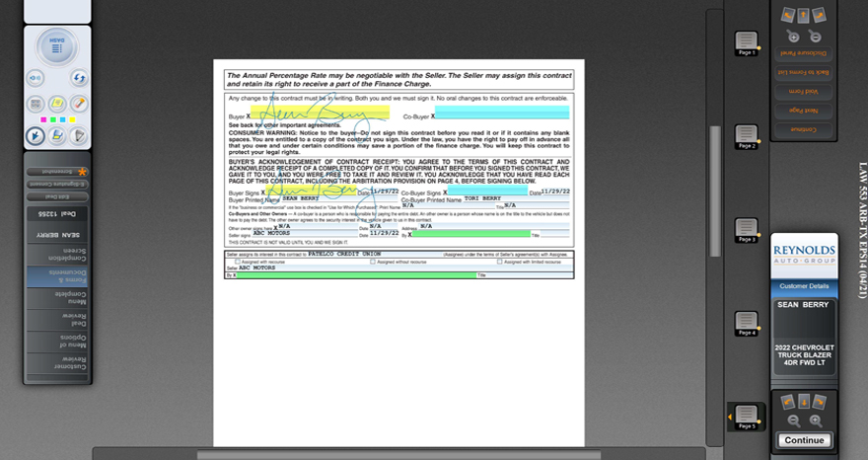Click the horizontal scrollbar thumb at bottom

tap(398, 455)
